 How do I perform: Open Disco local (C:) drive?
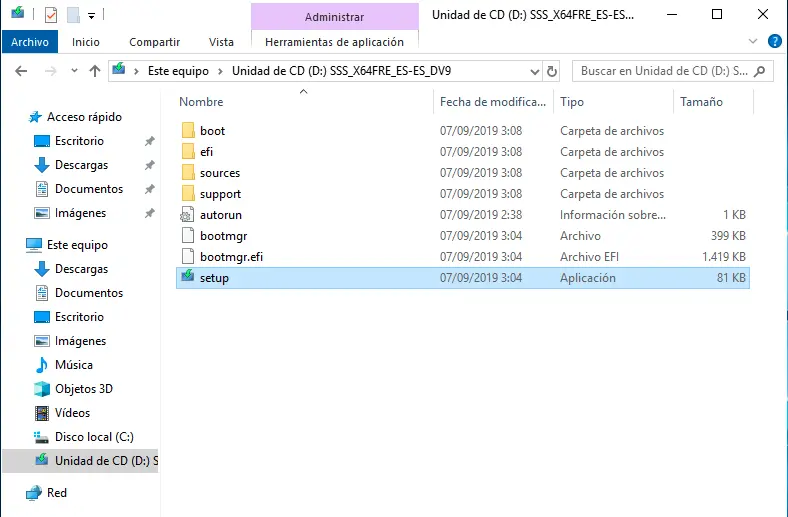pos(94,437)
